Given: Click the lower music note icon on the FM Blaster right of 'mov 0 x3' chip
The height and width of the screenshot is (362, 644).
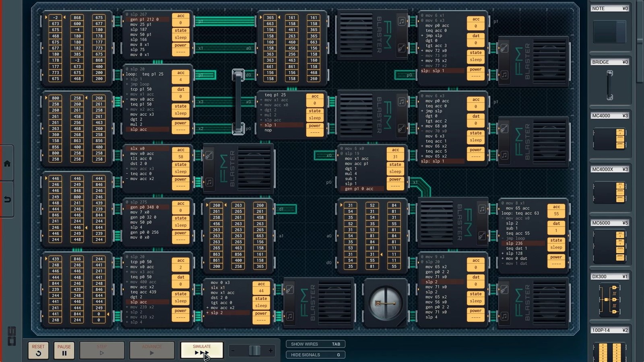Looking at the screenshot, I should [290, 316].
